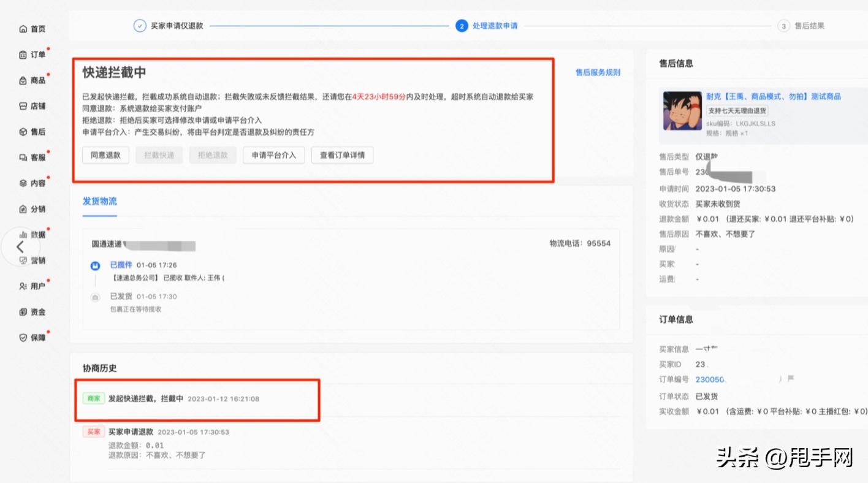Viewport: 868px width, 483px height.
Task: Collapse the sidebar with the arrow handle
Action: click(20, 246)
